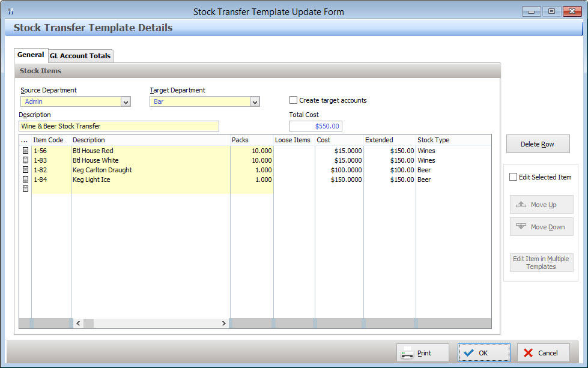The width and height of the screenshot is (588, 368).
Task: Switch to the GL Account Totals tab
Action: coord(80,56)
